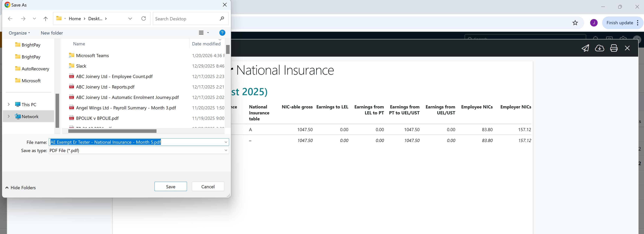The width and height of the screenshot is (644, 234).
Task: Click the PDF icon beside Reports.pdf
Action: tap(71, 87)
